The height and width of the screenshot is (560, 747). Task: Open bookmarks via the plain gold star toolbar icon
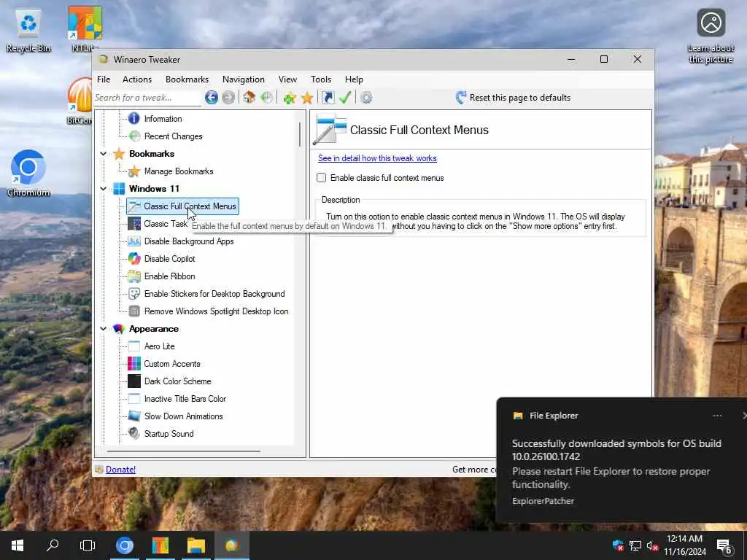tap(307, 98)
